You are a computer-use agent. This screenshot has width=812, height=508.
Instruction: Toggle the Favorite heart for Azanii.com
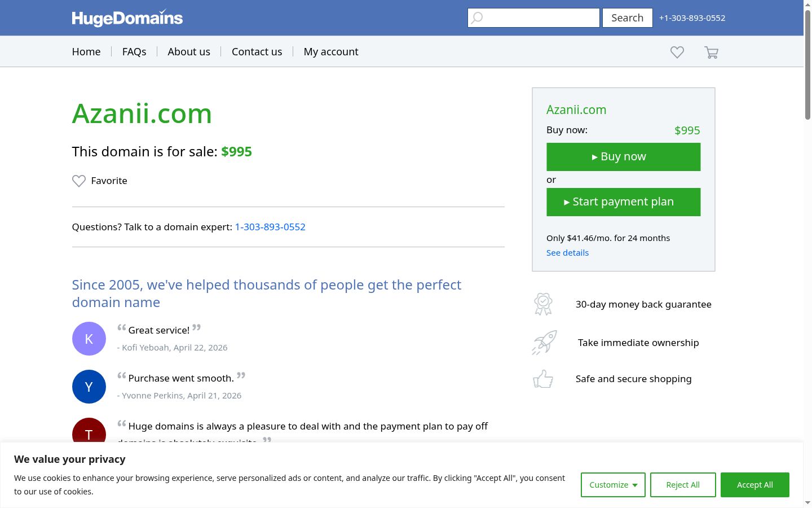(x=79, y=181)
